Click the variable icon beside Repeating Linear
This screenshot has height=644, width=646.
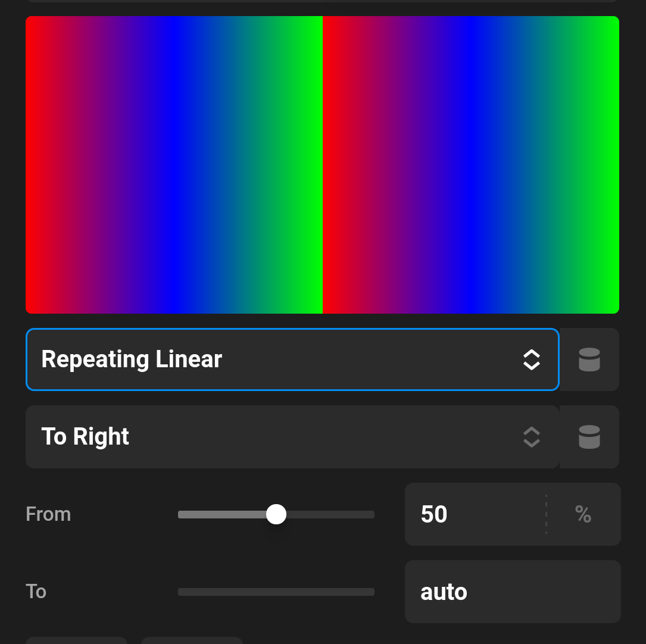click(589, 359)
